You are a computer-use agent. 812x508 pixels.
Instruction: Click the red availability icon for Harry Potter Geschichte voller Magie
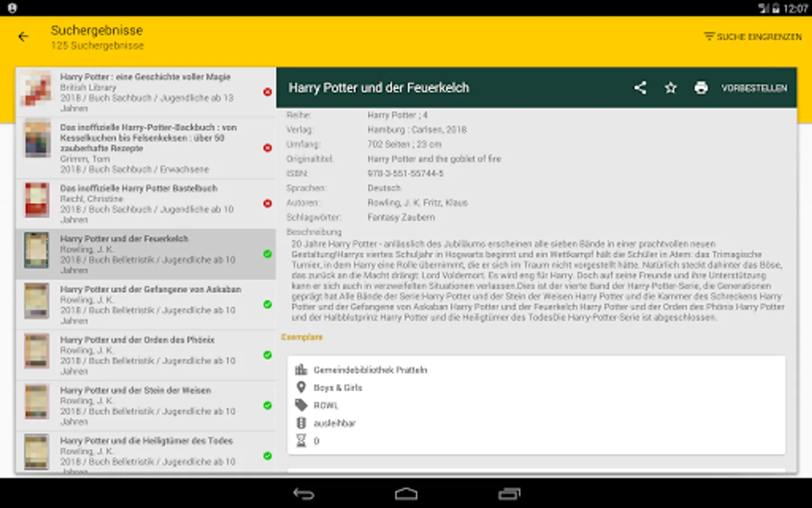(x=267, y=92)
